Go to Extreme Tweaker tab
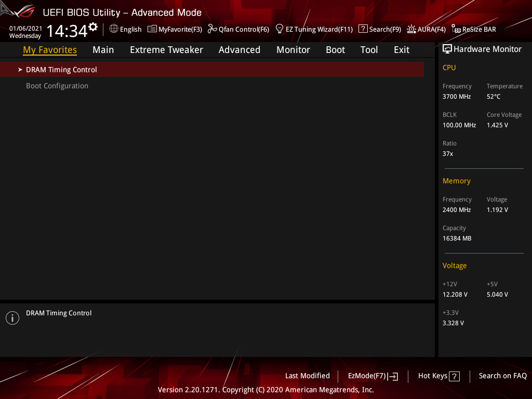The width and height of the screenshot is (532, 399). (166, 50)
